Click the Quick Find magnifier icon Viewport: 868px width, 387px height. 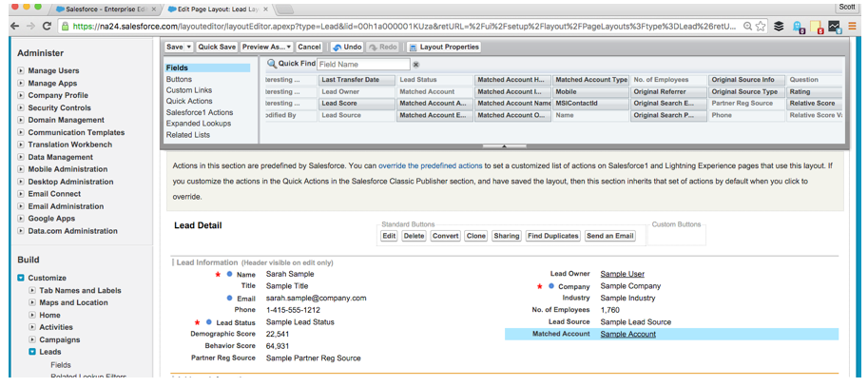(x=271, y=64)
